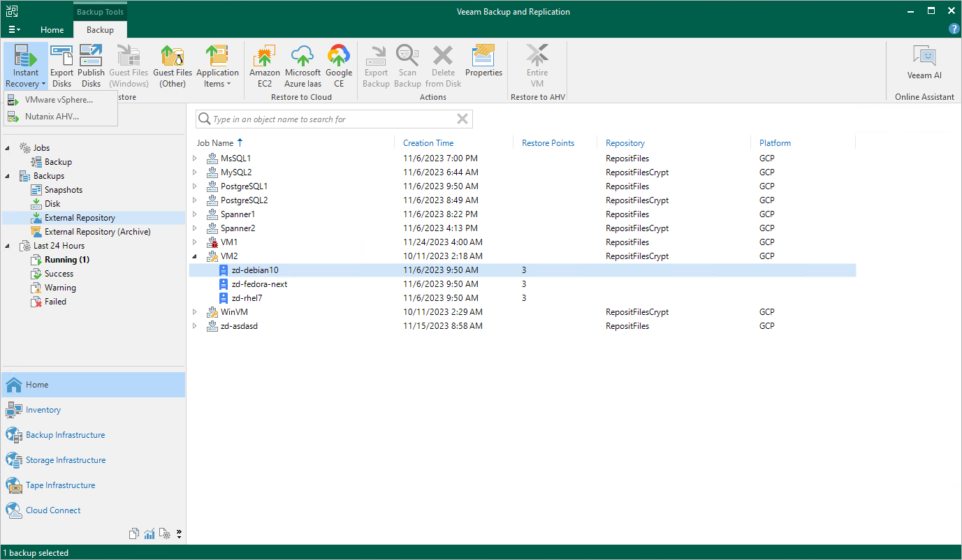962x560 pixels.
Task: Launch Publish Disks from the ribbon
Action: pos(91,66)
